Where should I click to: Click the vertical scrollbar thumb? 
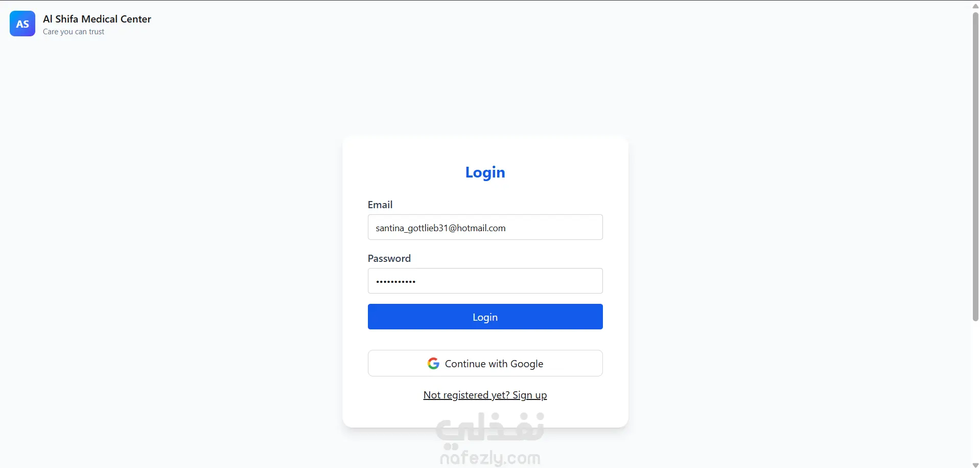click(975, 166)
